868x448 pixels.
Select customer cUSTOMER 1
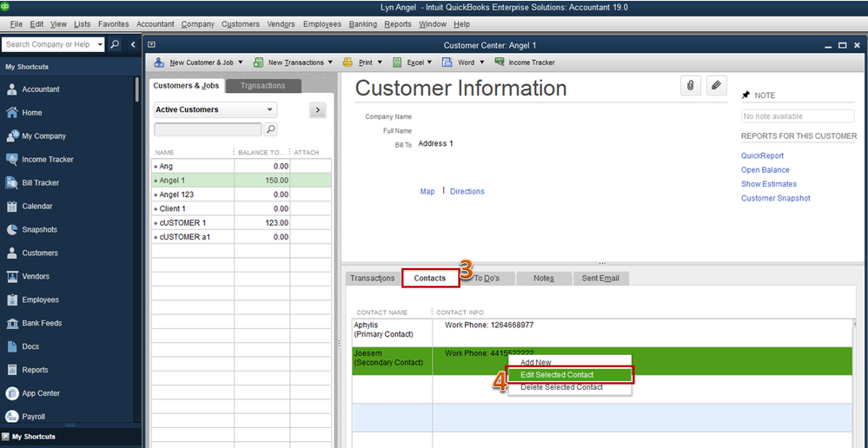(242, 223)
